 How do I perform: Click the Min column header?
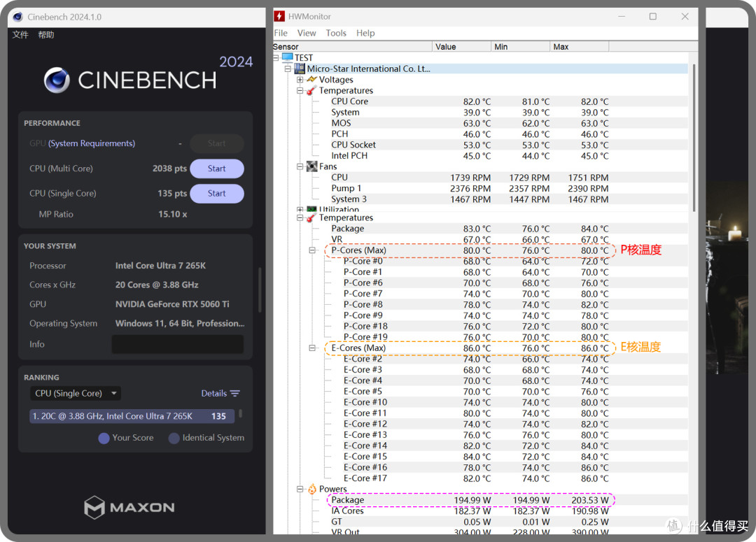[x=520, y=47]
